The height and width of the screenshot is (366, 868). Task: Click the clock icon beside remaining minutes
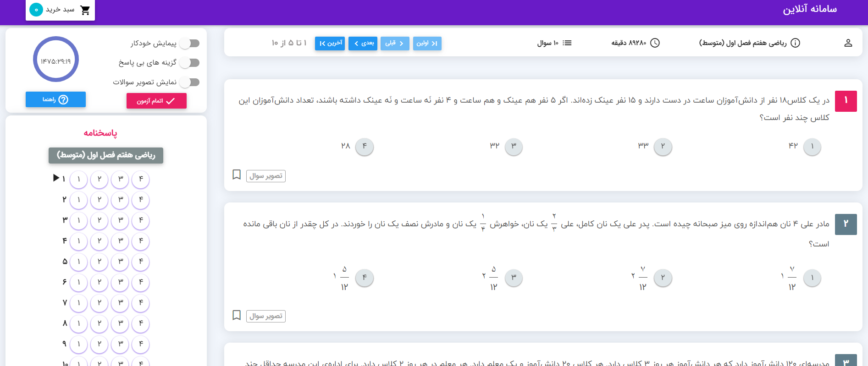coord(655,43)
